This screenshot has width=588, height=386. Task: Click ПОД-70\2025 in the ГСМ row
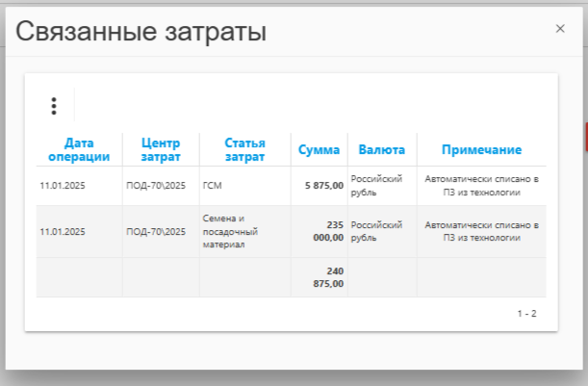(x=155, y=186)
